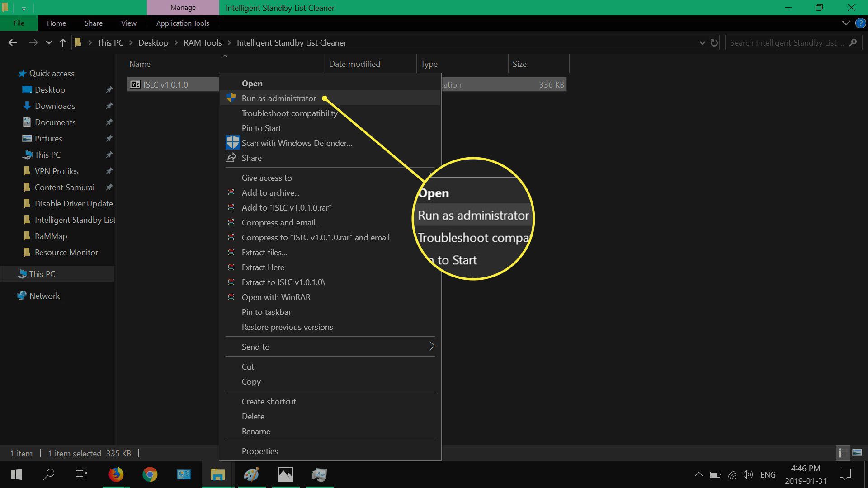Open Explorer Help question mark icon
This screenshot has width=868, height=488.
pos(860,23)
